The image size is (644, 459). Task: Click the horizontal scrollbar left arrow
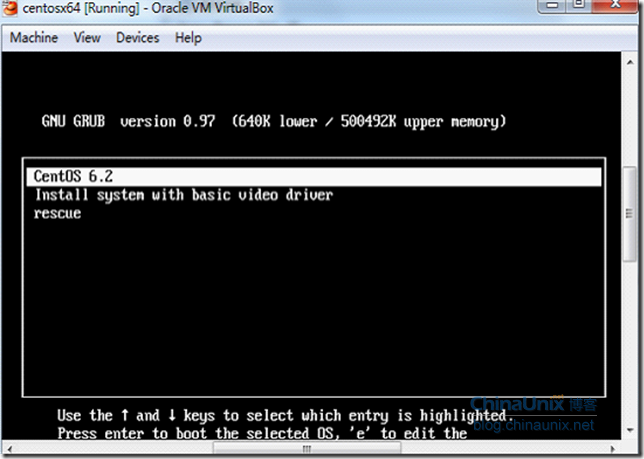tap(9, 449)
